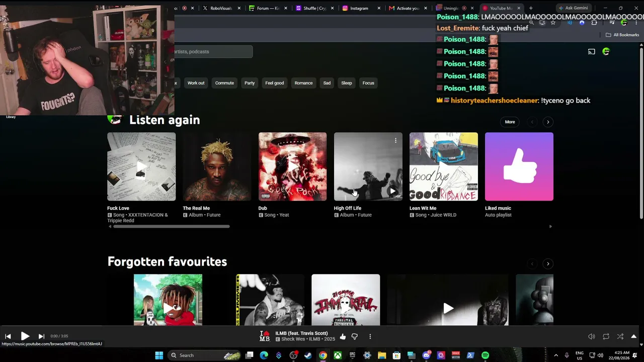Click the Windows taskbar Search box
The image size is (644, 362).
click(x=204, y=355)
